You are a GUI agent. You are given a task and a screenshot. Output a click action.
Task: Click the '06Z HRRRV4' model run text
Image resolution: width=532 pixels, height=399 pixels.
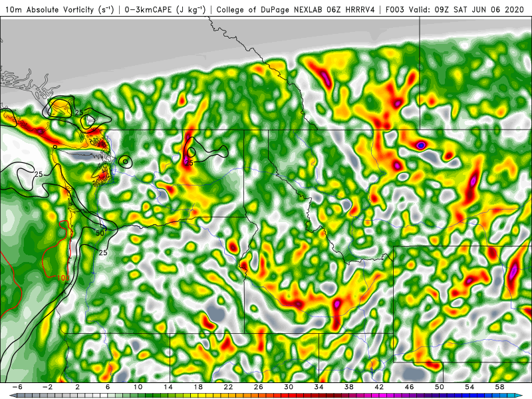[351, 10]
